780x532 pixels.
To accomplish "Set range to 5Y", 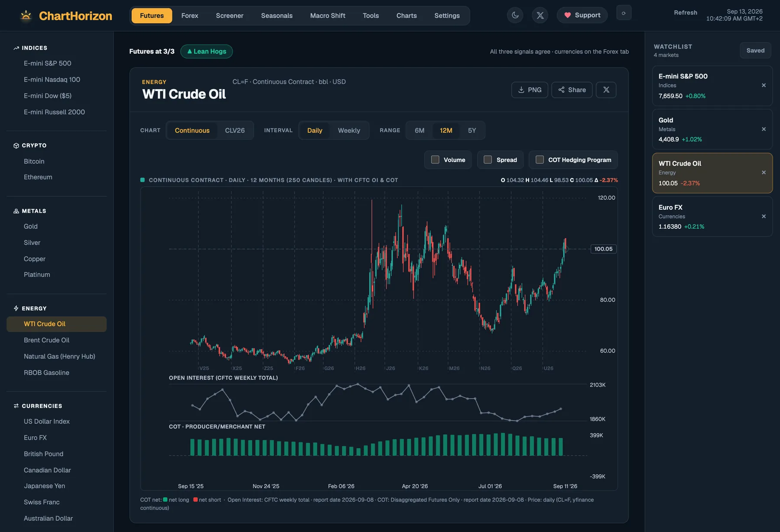I will (x=472, y=130).
